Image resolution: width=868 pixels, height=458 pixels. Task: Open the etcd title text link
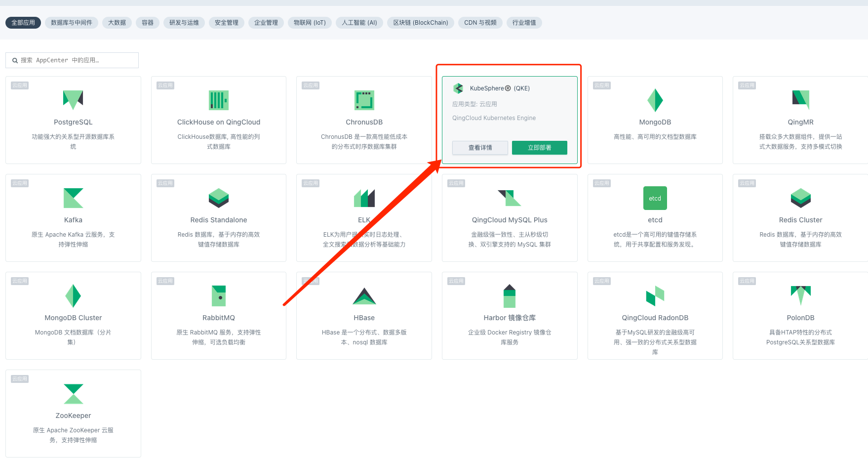[655, 220]
